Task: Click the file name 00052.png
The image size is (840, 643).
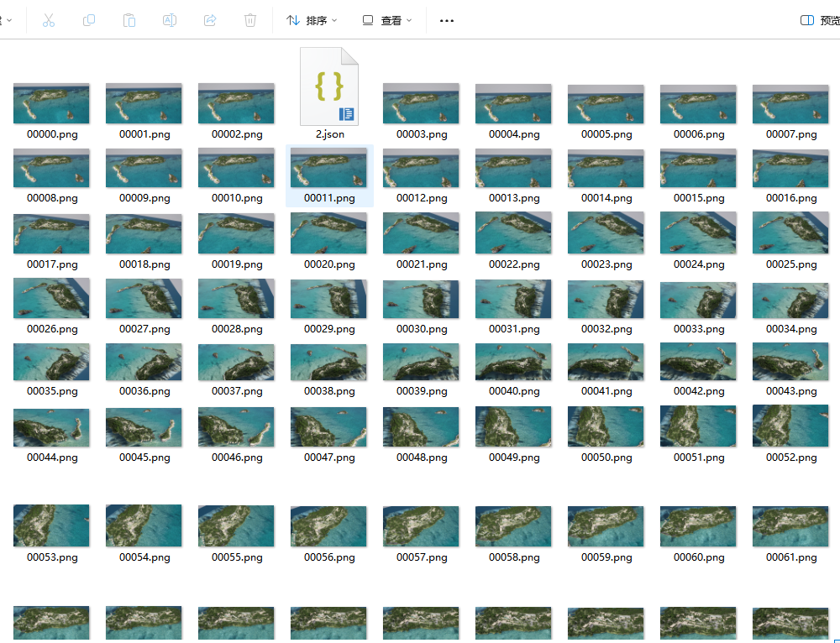Action: [791, 457]
